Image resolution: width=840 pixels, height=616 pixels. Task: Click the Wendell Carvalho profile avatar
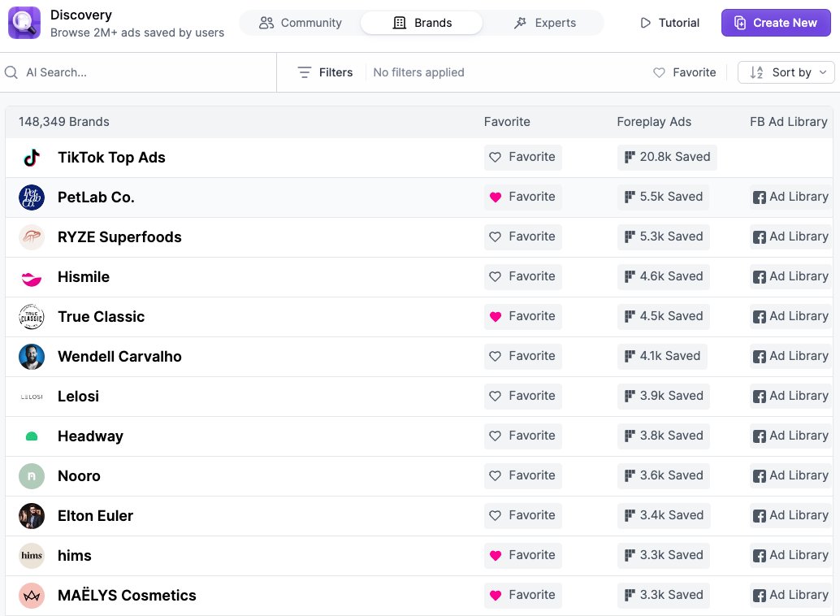point(32,357)
